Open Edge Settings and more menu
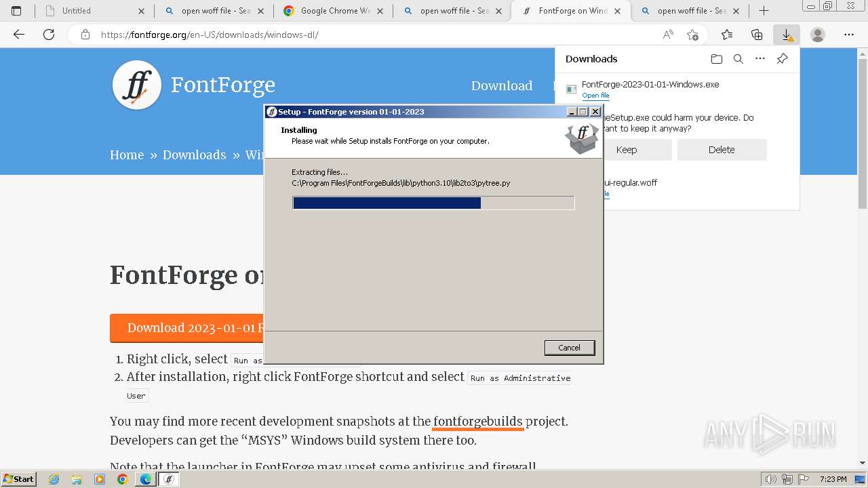The image size is (868, 488). pyautogui.click(x=849, y=35)
